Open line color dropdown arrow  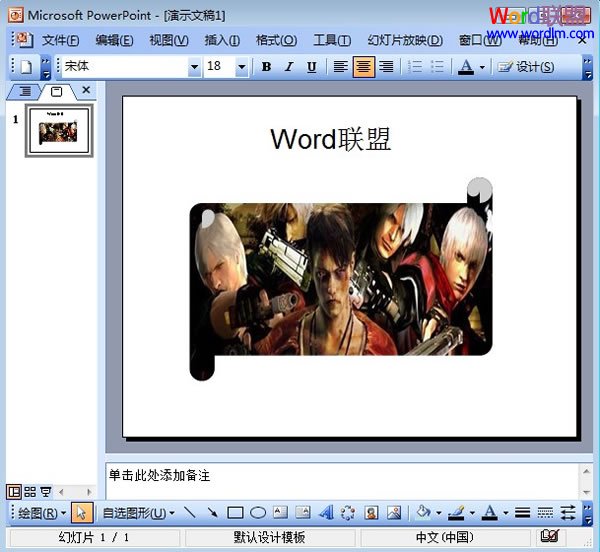click(472, 513)
